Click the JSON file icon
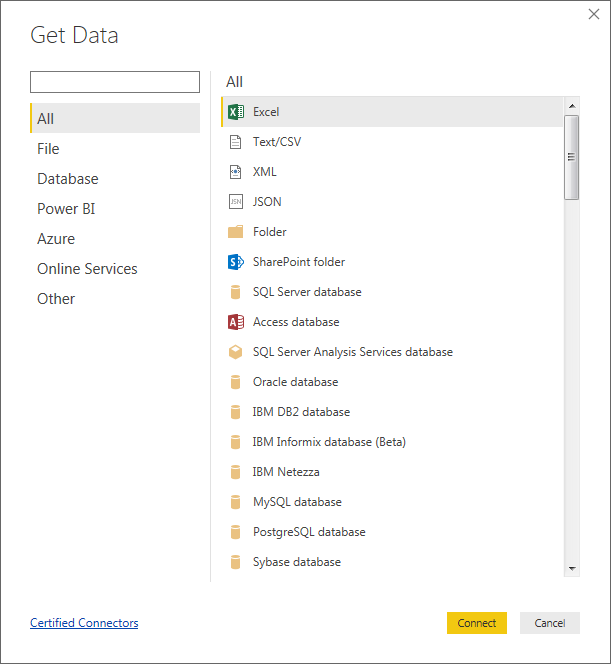This screenshot has width=611, height=664. pyautogui.click(x=235, y=202)
